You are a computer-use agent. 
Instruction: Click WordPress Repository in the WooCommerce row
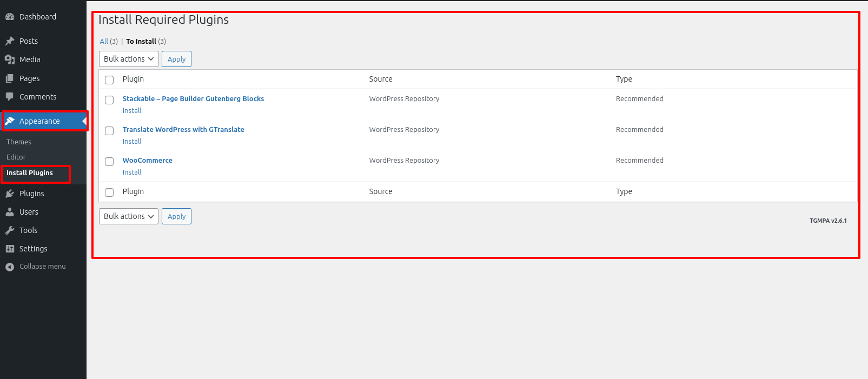pos(404,161)
